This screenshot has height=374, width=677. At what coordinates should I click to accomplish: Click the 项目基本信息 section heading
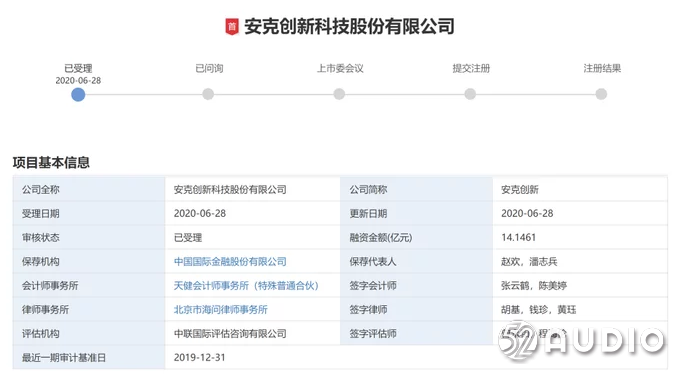51,163
